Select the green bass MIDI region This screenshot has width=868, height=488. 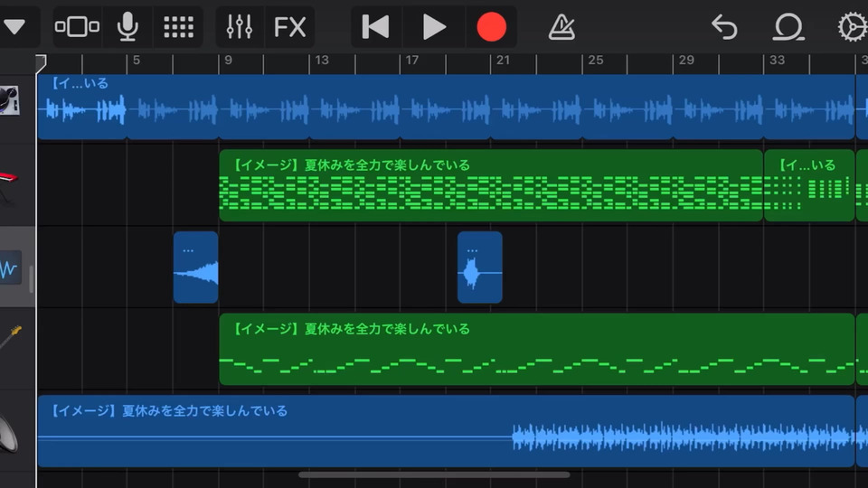[537, 349]
